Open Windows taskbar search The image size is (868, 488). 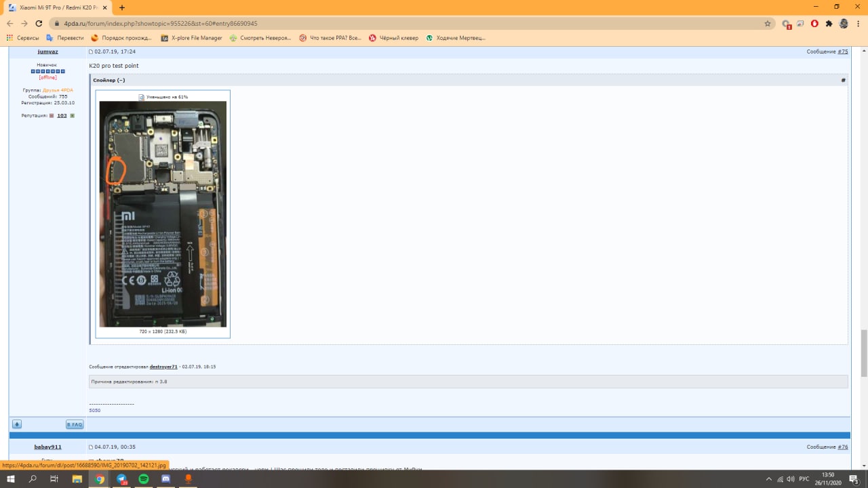click(33, 479)
